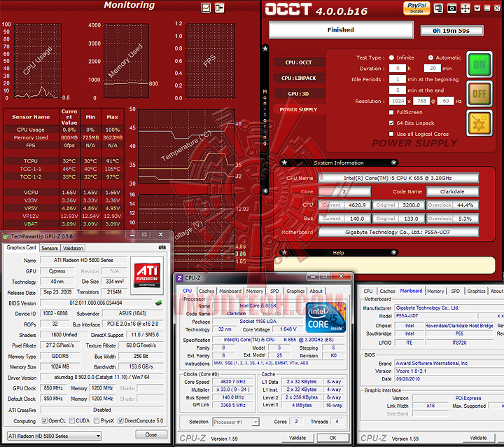Click the GPU-Z title bar app icon

6,237
